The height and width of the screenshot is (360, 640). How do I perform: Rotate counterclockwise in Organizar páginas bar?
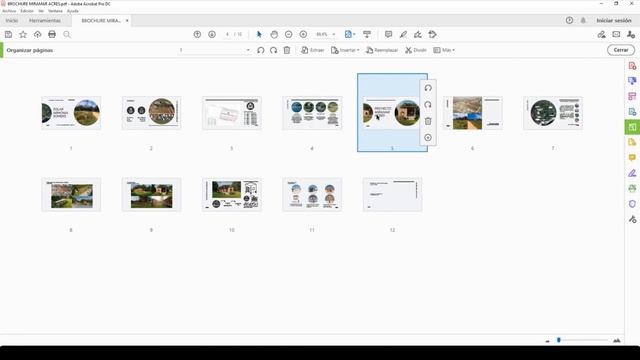261,50
